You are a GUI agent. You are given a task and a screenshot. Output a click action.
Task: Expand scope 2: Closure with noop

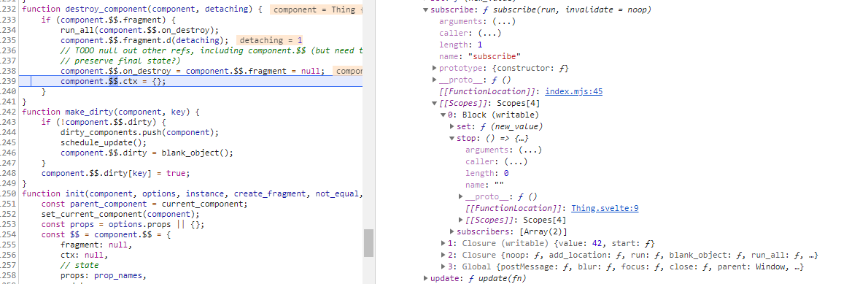point(443,255)
